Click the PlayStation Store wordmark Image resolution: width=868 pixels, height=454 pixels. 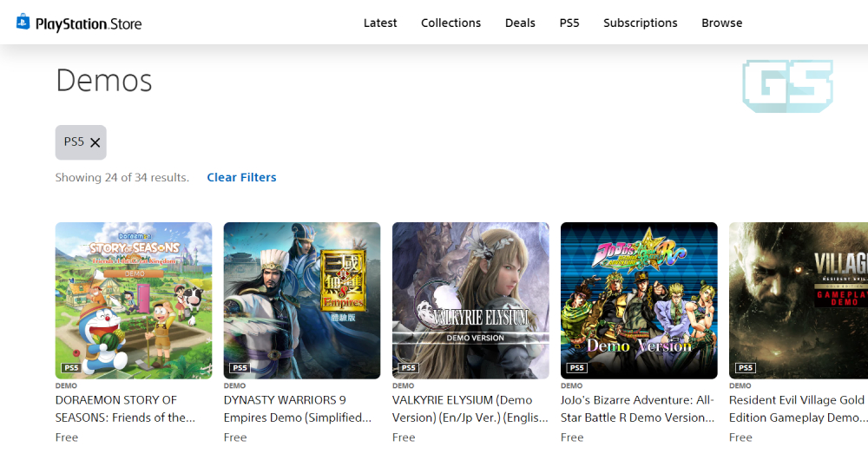click(89, 23)
